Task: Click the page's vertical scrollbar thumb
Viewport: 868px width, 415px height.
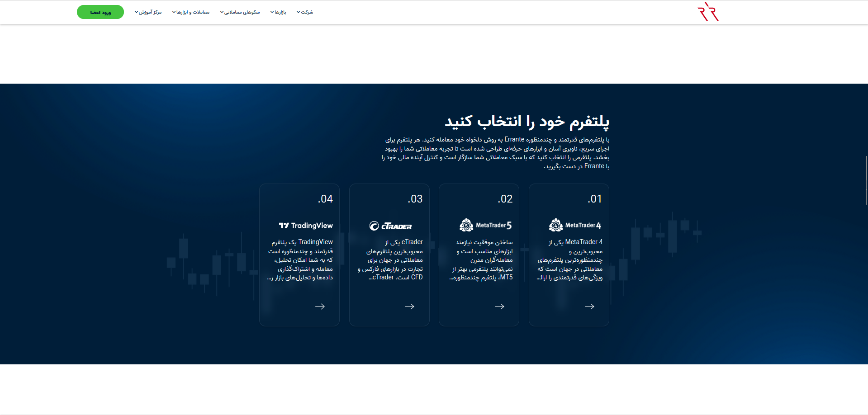Action: 866,180
